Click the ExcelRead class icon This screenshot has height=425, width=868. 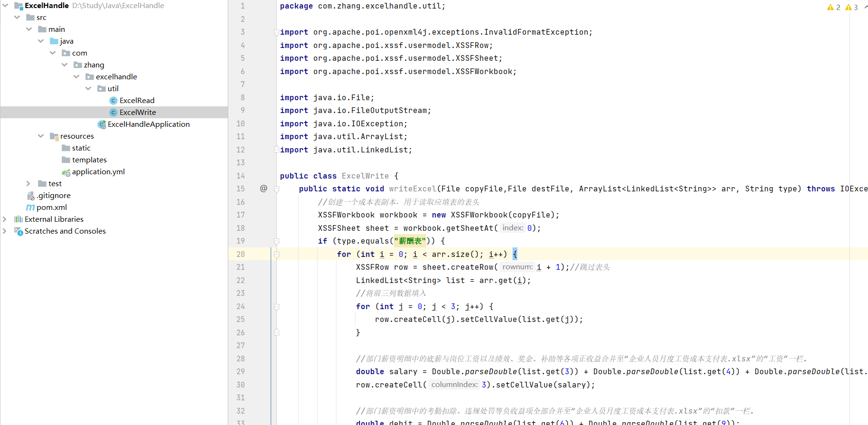point(113,101)
